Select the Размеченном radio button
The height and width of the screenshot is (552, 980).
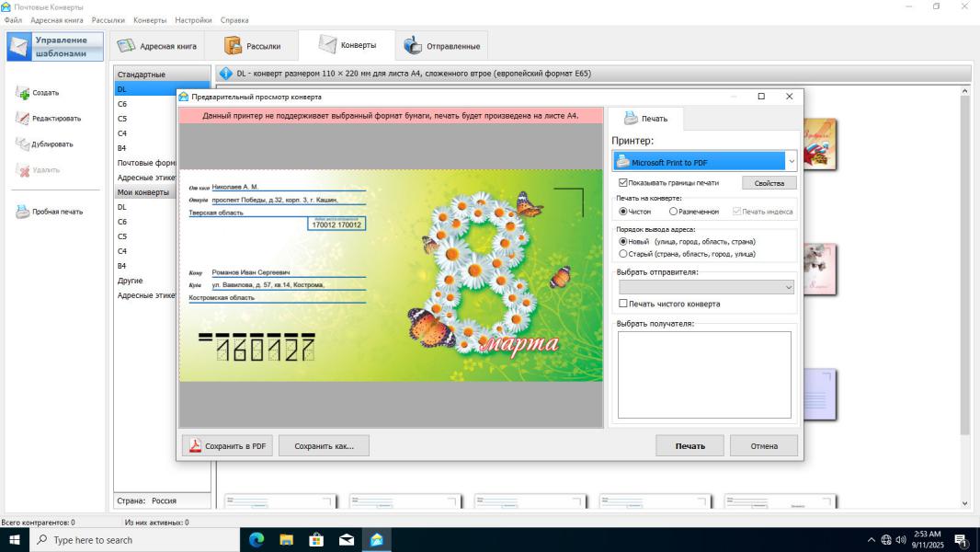pos(673,212)
